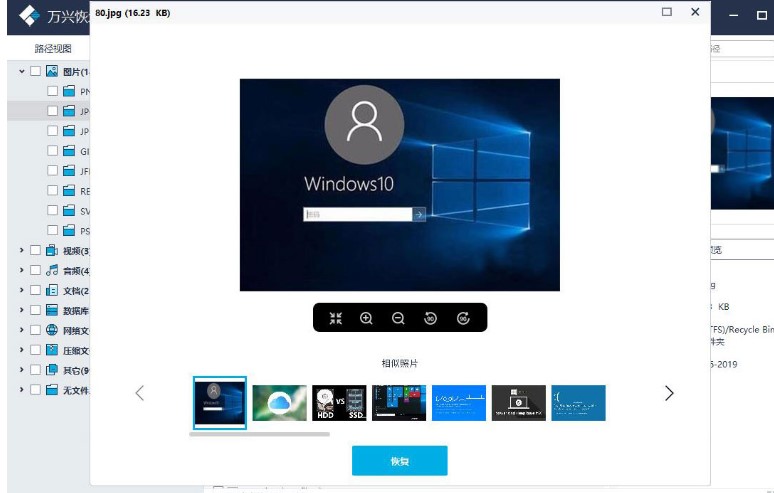Click the blue 恢复 recover button

point(399,461)
